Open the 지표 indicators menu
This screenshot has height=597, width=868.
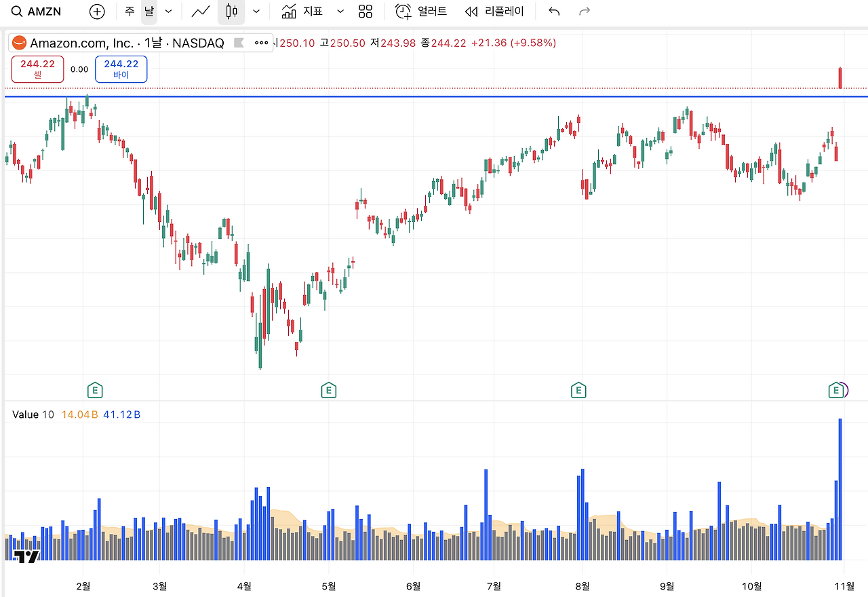click(302, 12)
